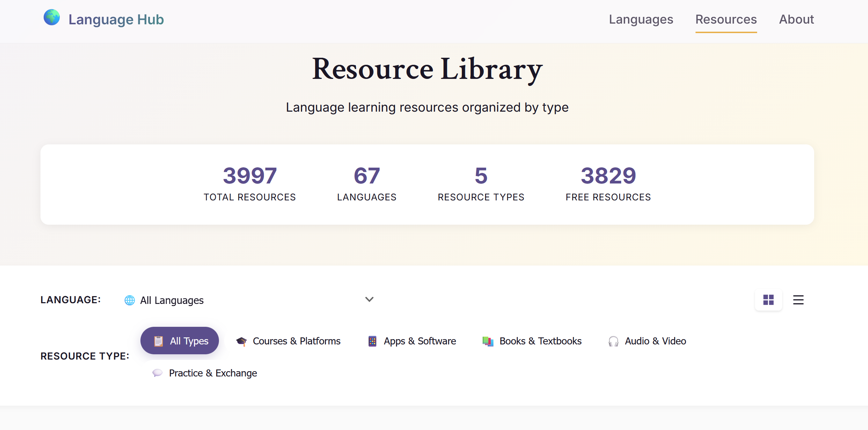The height and width of the screenshot is (430, 868).
Task: Open the Resources nav tab
Action: click(726, 19)
